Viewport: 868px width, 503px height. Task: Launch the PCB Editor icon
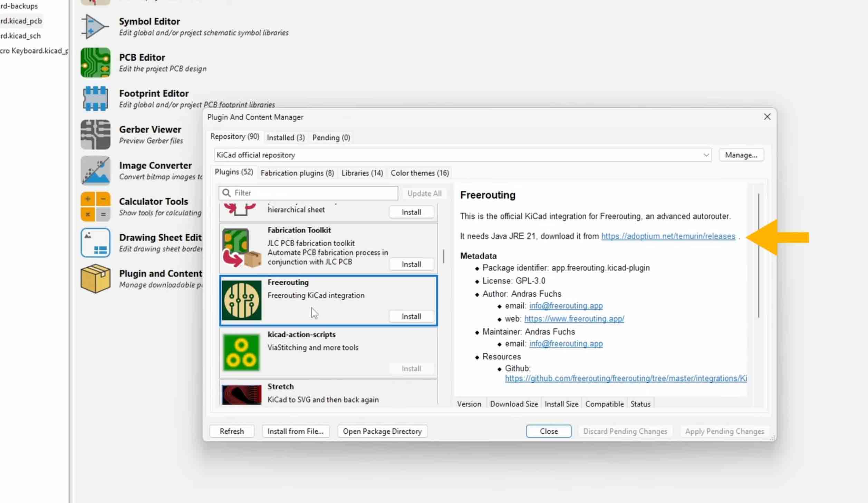(x=95, y=62)
